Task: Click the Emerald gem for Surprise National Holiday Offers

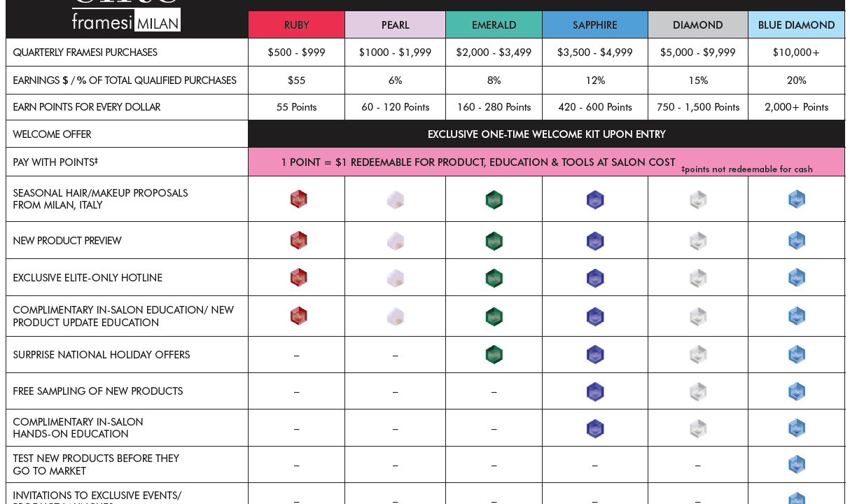Action: [x=494, y=355]
